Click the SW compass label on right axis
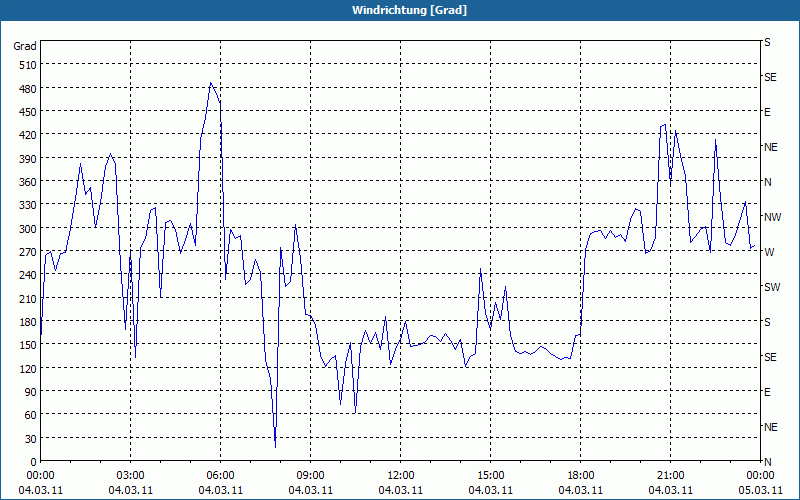Viewport: 800px width, 500px height. coord(772,287)
